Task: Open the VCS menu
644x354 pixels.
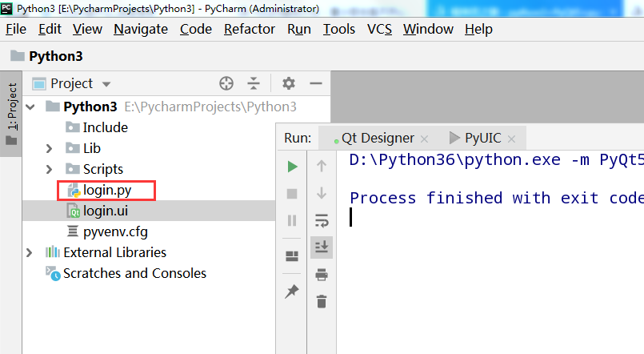Action: click(x=379, y=29)
